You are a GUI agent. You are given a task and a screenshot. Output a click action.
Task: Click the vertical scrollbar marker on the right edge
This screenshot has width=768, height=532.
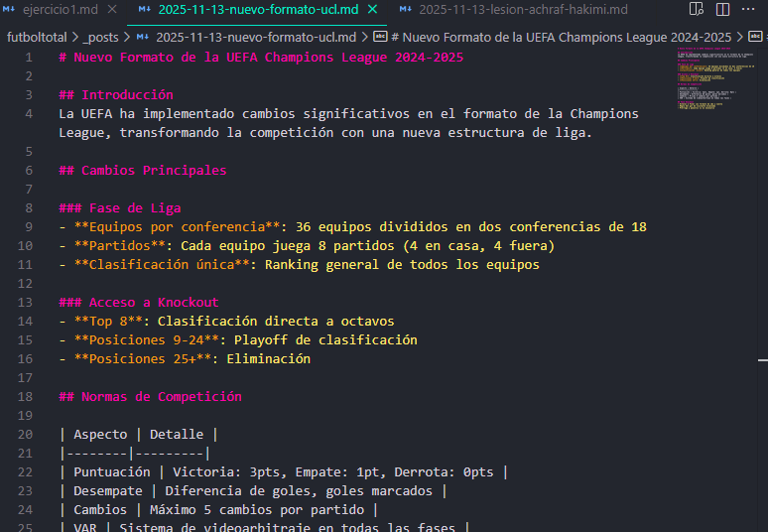coord(764,361)
